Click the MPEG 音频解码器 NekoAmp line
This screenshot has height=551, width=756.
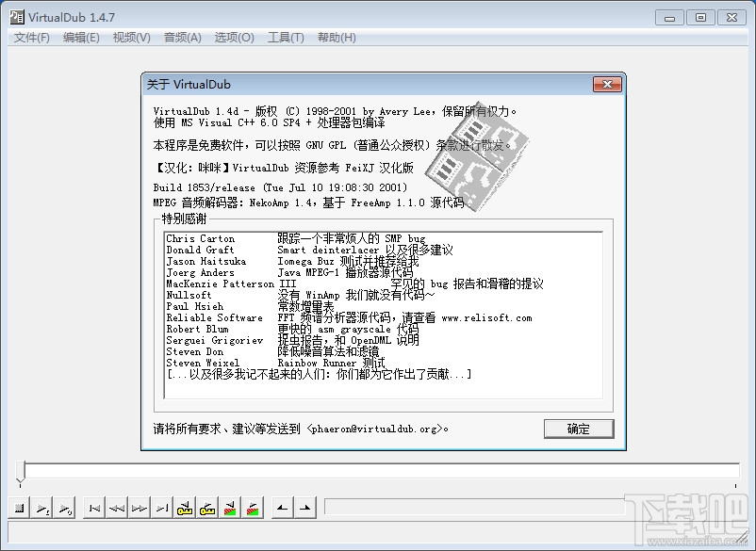[x=308, y=203]
